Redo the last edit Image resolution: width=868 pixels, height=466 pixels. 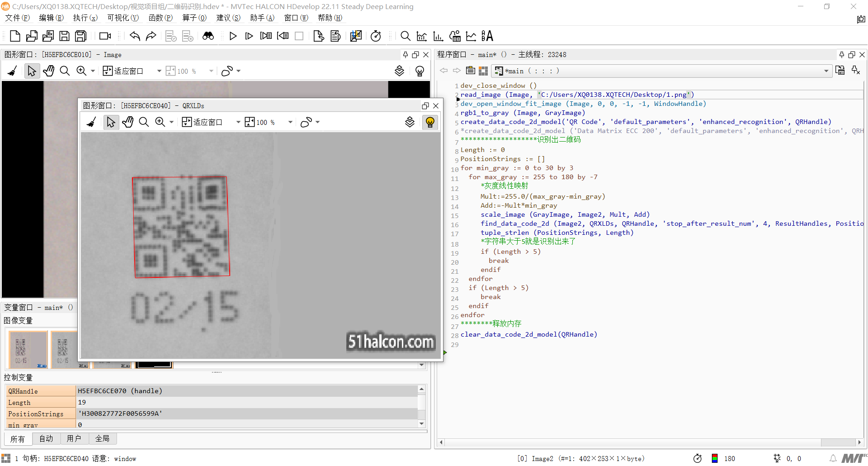[151, 36]
